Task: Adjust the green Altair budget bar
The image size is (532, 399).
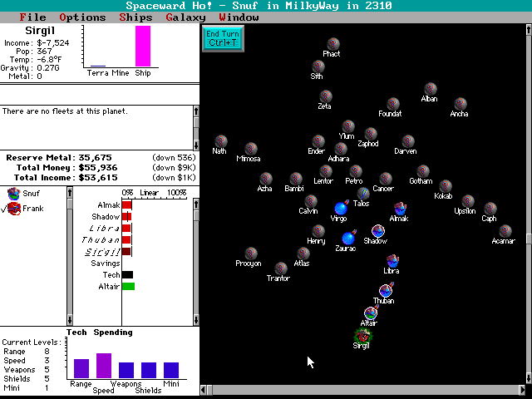Action: 128,286
